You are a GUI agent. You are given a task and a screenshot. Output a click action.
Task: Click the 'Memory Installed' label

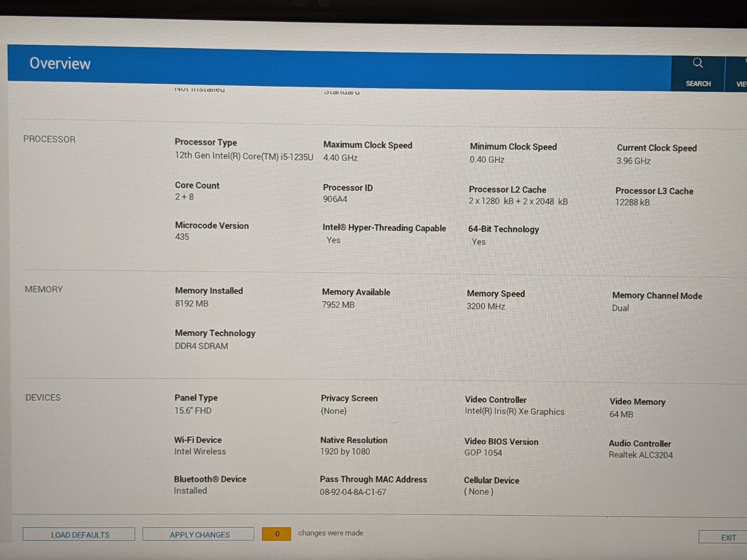pos(209,291)
